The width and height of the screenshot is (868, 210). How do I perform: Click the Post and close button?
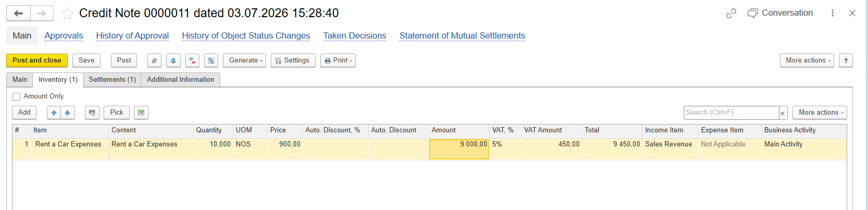click(x=37, y=60)
